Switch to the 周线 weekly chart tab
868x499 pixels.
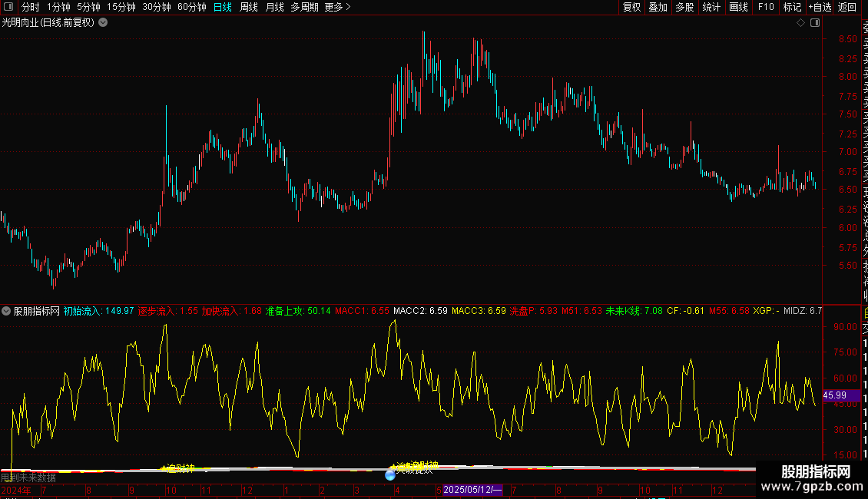point(249,7)
